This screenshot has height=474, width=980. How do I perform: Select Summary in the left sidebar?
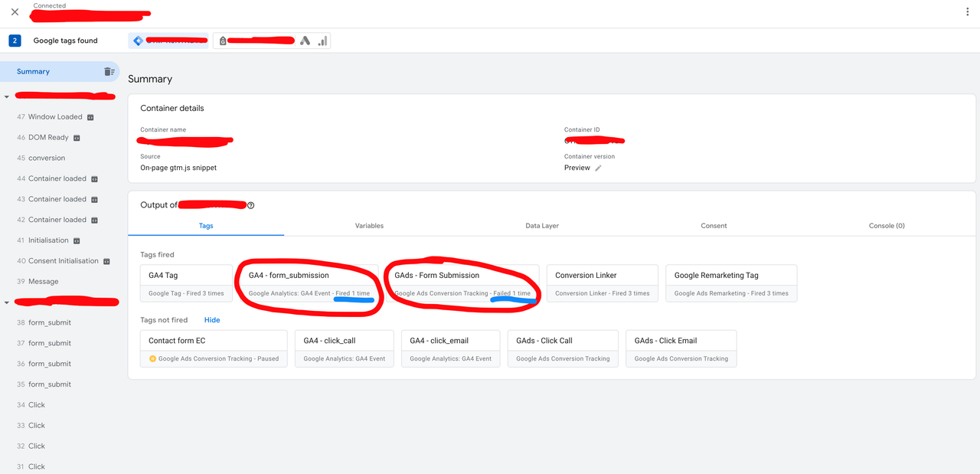[x=60, y=71]
